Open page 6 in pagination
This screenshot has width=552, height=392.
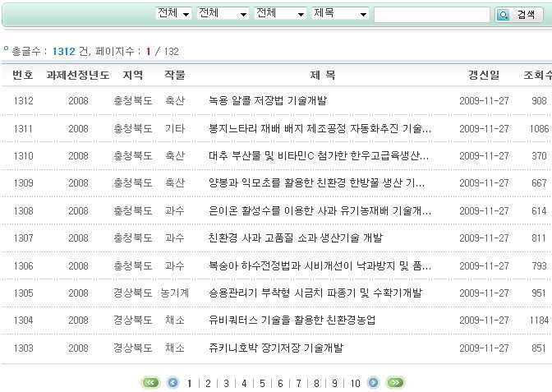pyautogui.click(x=280, y=383)
